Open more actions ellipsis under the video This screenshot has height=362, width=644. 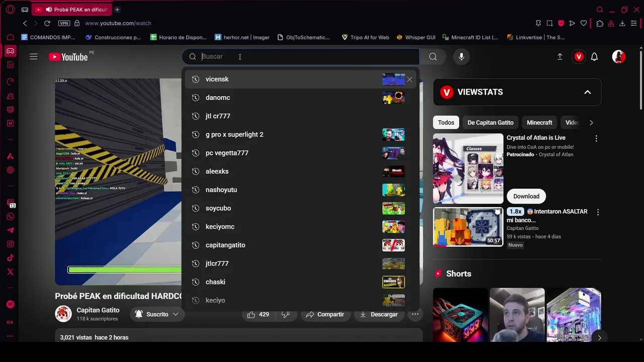[x=415, y=314]
